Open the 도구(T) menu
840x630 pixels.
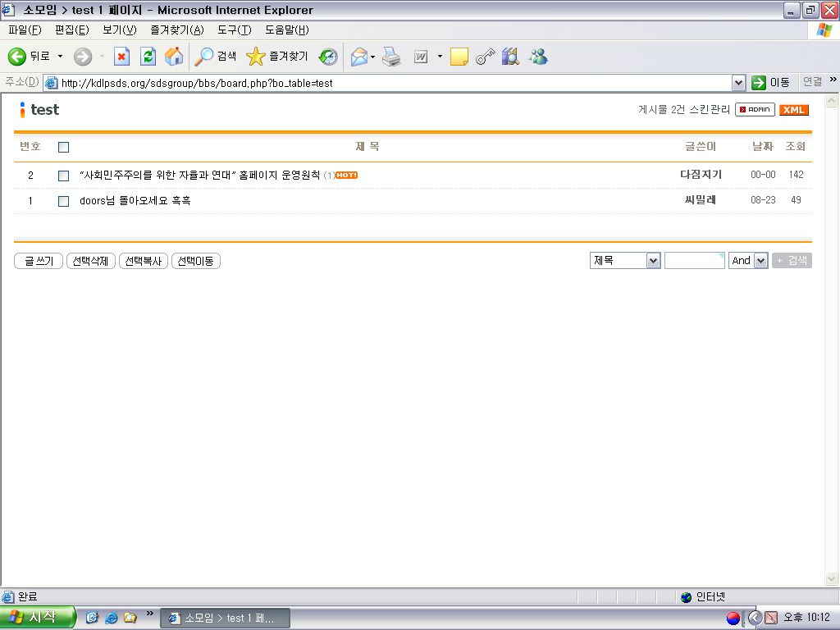point(234,30)
